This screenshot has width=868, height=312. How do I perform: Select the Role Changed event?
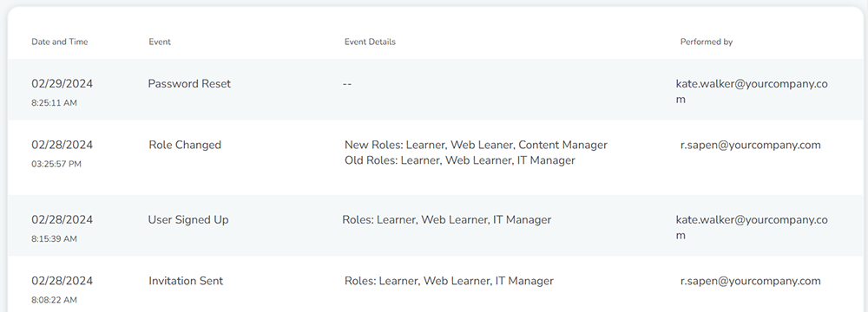[x=185, y=145]
